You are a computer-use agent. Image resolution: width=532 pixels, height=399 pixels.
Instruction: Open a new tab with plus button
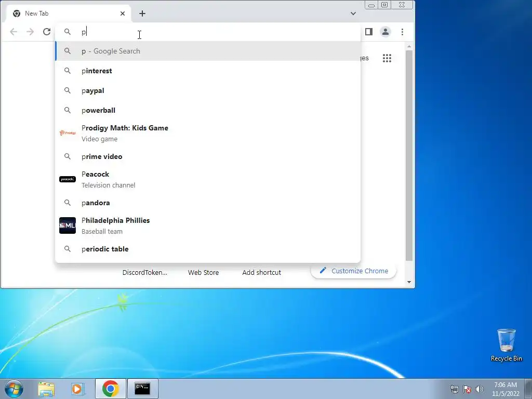click(142, 14)
